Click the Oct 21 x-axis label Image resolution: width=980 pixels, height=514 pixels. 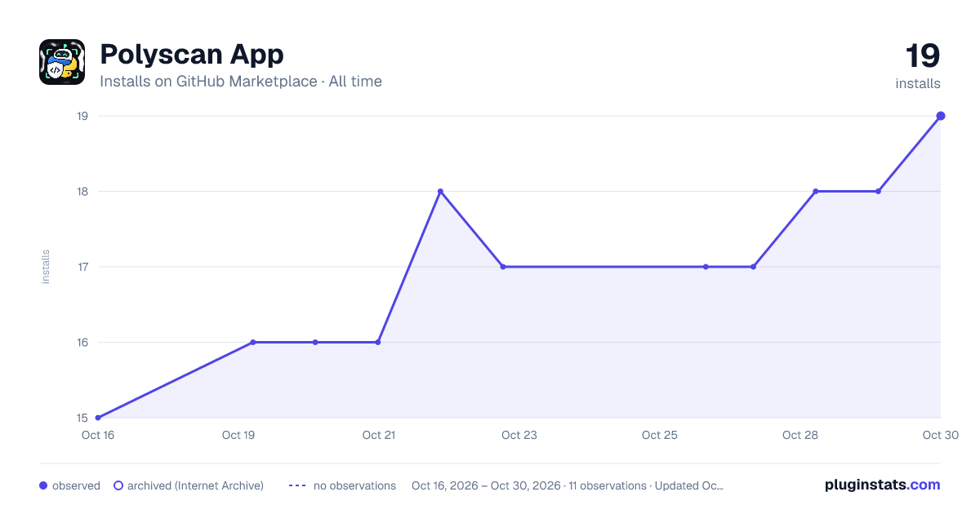tap(379, 435)
